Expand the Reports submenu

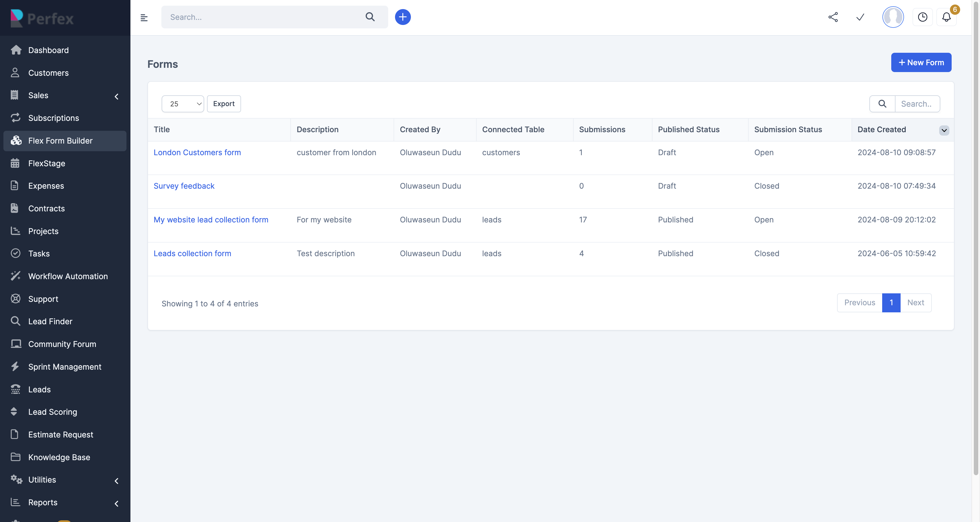click(117, 503)
